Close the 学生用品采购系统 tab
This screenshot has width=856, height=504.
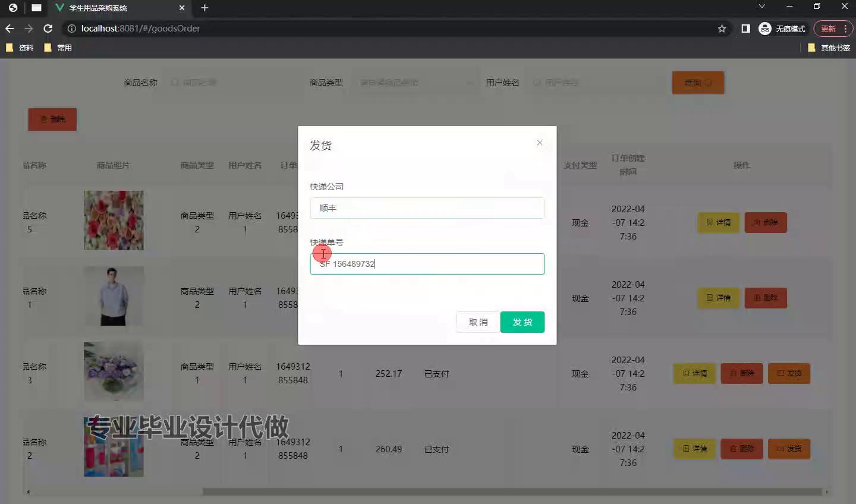tap(182, 8)
